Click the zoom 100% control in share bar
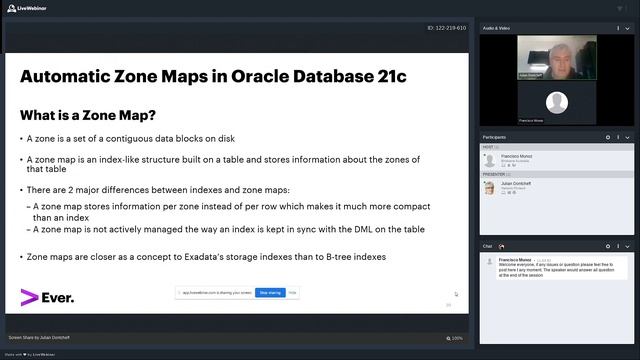 click(454, 338)
